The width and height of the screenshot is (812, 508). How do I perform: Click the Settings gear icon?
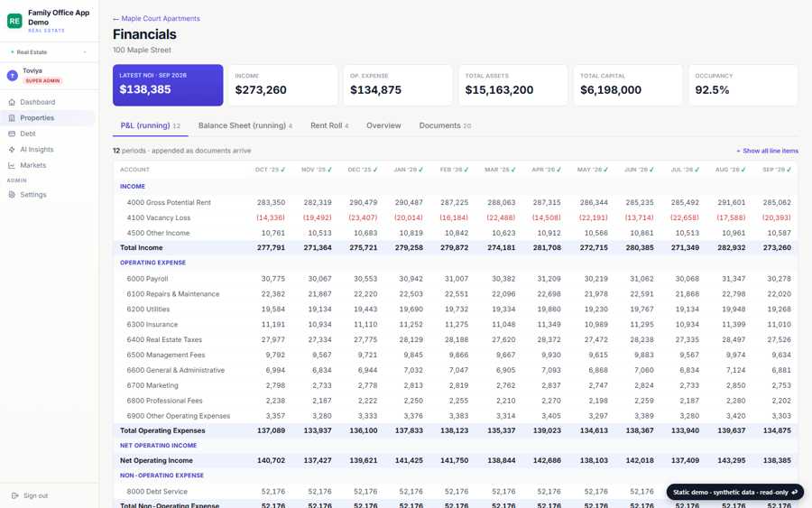12,195
